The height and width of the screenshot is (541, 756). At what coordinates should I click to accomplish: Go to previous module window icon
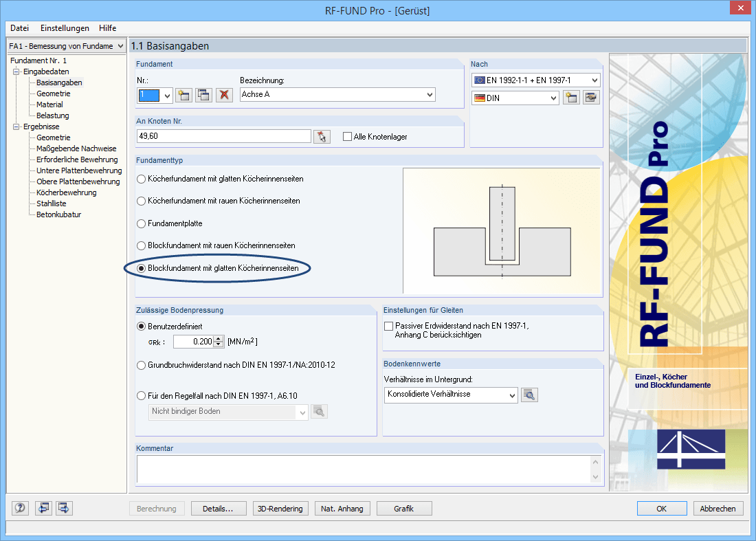(x=43, y=508)
